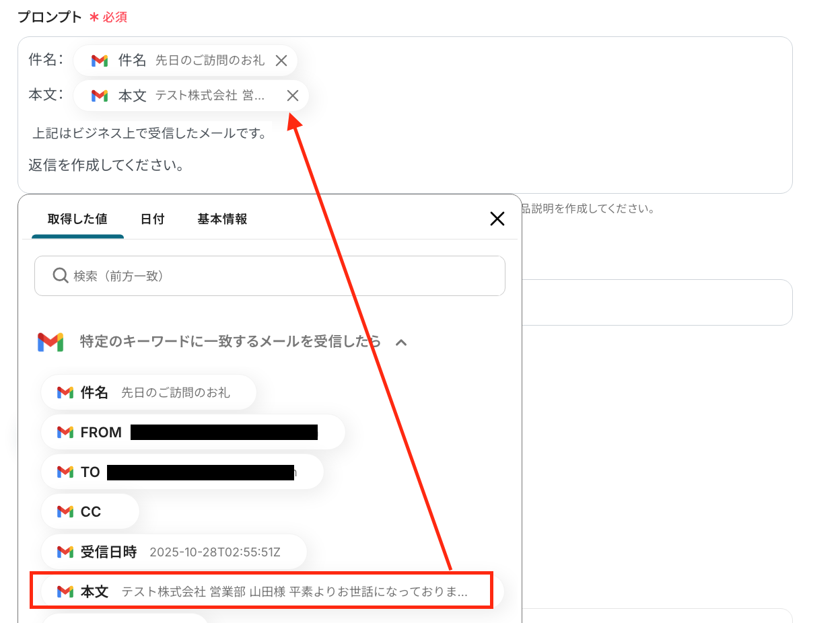Close the value picker panel
Screen dimensions: 840x623
[x=497, y=219]
